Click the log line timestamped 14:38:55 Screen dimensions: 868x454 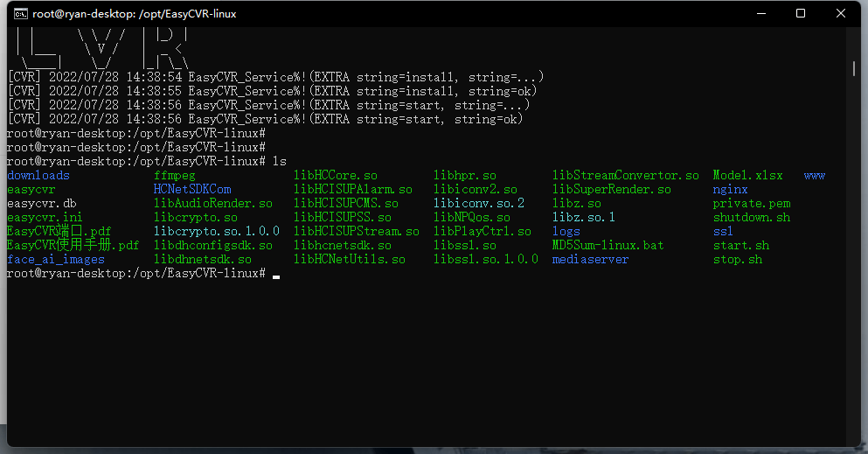tap(272, 91)
